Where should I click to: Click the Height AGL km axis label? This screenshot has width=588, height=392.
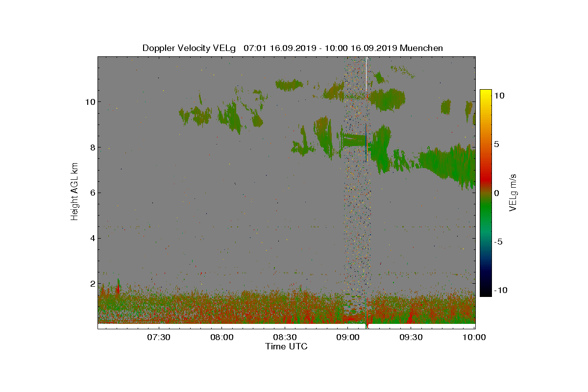point(74,191)
